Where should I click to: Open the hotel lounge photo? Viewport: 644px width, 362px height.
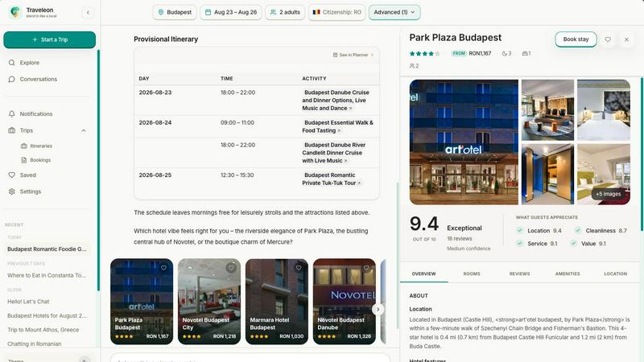547,110
